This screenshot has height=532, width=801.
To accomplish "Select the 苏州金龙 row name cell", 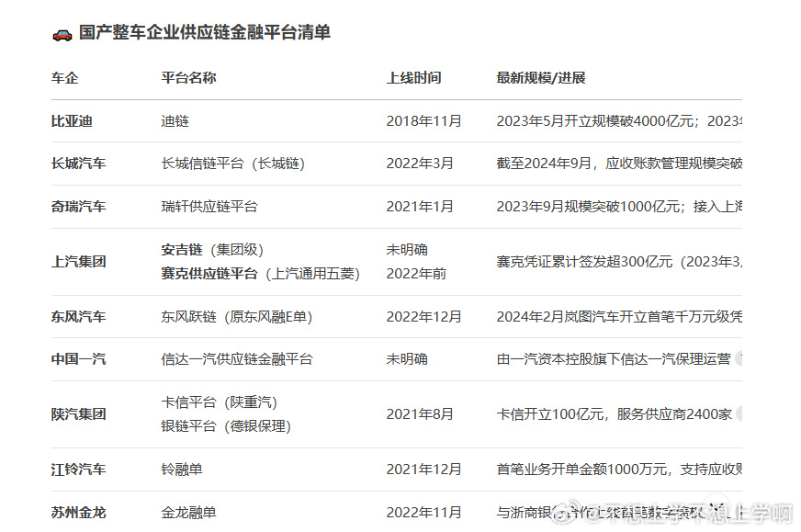I will [79, 513].
